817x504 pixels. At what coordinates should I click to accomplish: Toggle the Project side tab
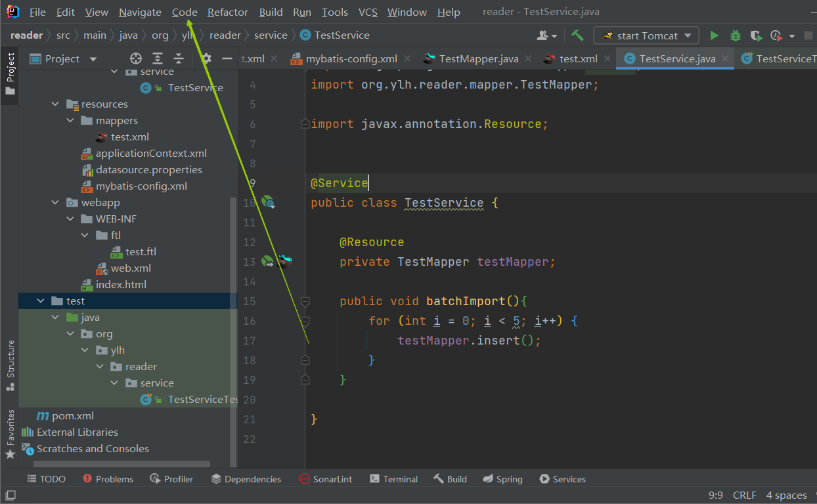click(x=10, y=73)
